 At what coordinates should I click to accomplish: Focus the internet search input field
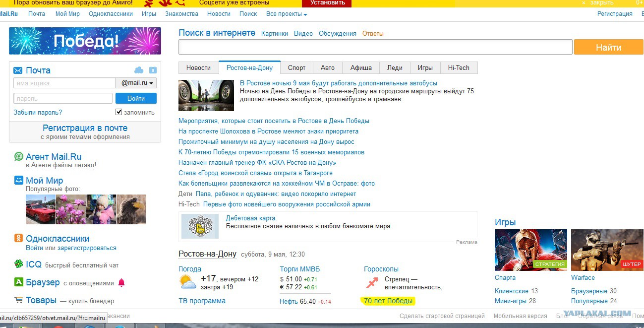point(376,47)
